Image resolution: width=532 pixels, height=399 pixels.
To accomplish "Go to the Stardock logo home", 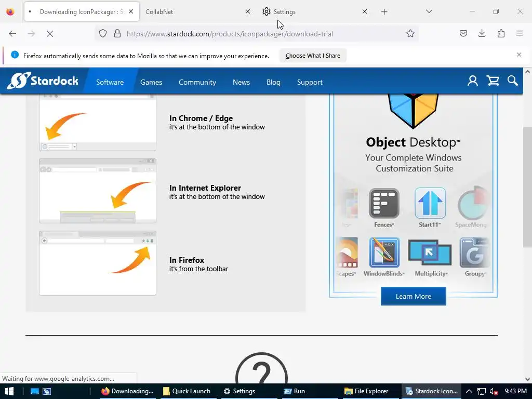I will pyautogui.click(x=43, y=81).
